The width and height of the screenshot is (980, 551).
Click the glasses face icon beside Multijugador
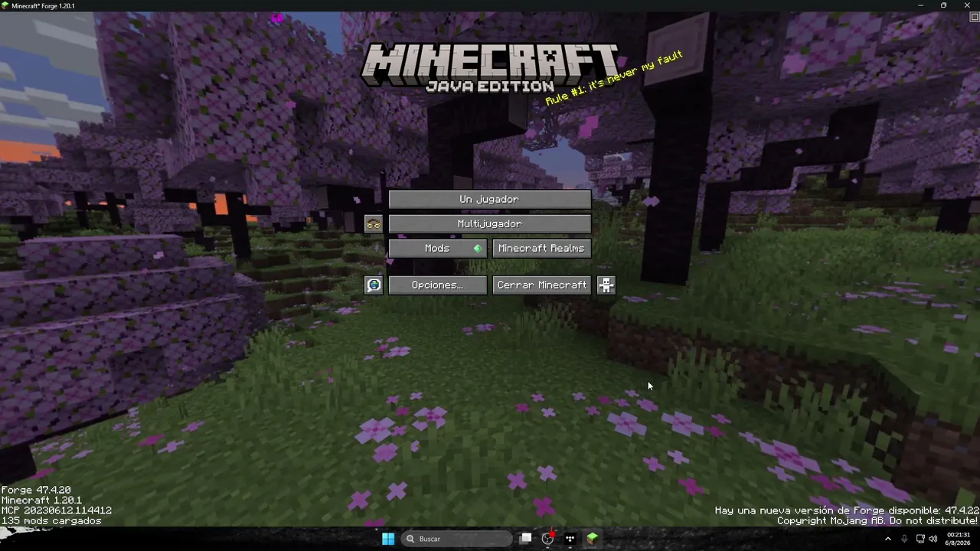[374, 223]
